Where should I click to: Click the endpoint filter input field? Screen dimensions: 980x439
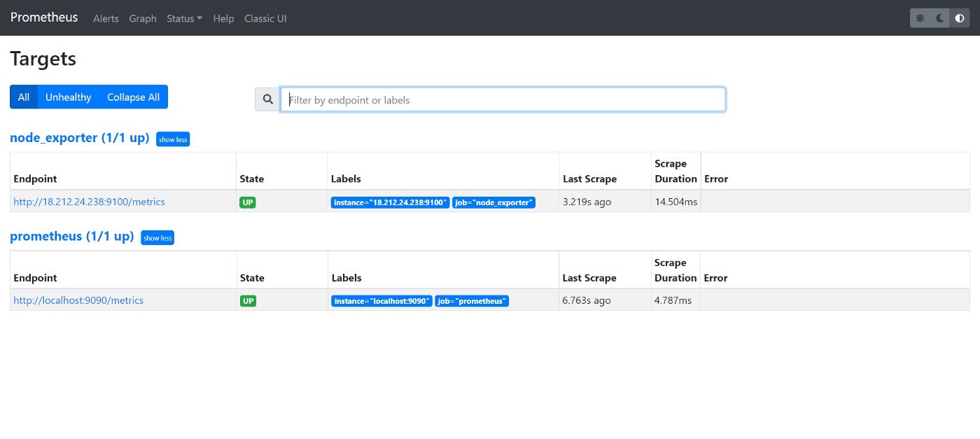coord(503,99)
